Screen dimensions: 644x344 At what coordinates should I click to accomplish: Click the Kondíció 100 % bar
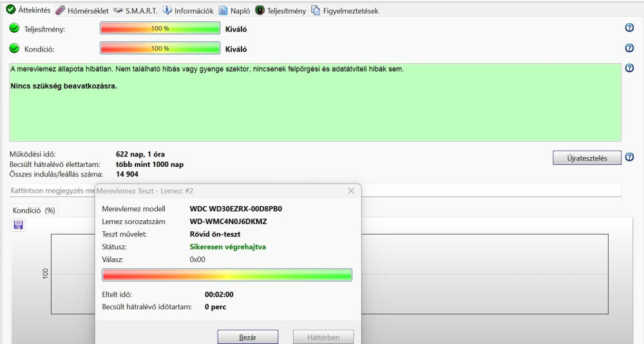click(x=160, y=48)
